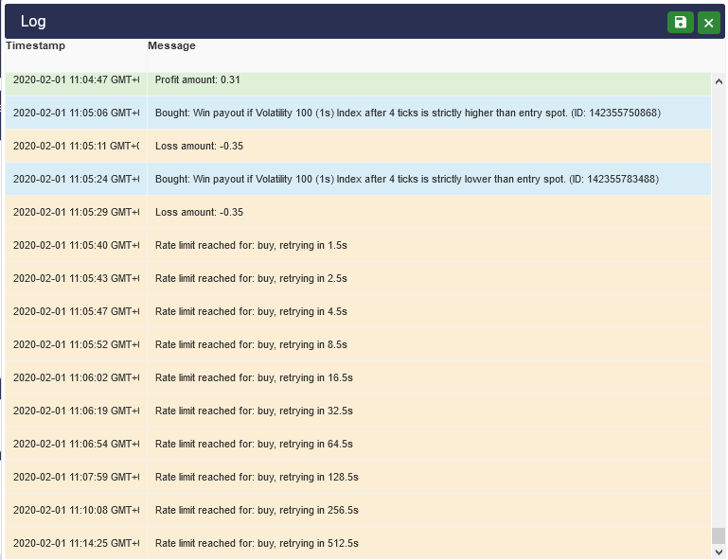
Task: Click the scrollbar up arrow
Action: click(719, 81)
